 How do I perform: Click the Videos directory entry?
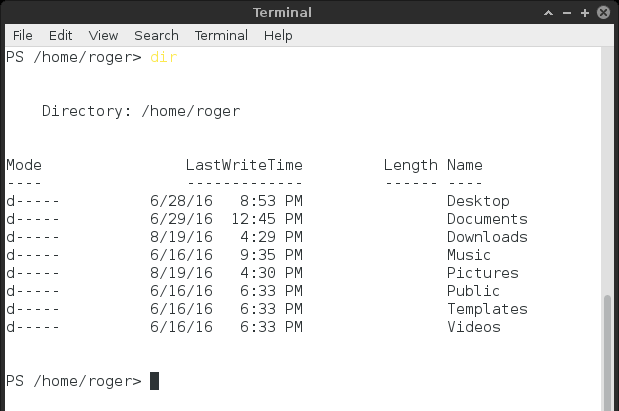pos(474,327)
